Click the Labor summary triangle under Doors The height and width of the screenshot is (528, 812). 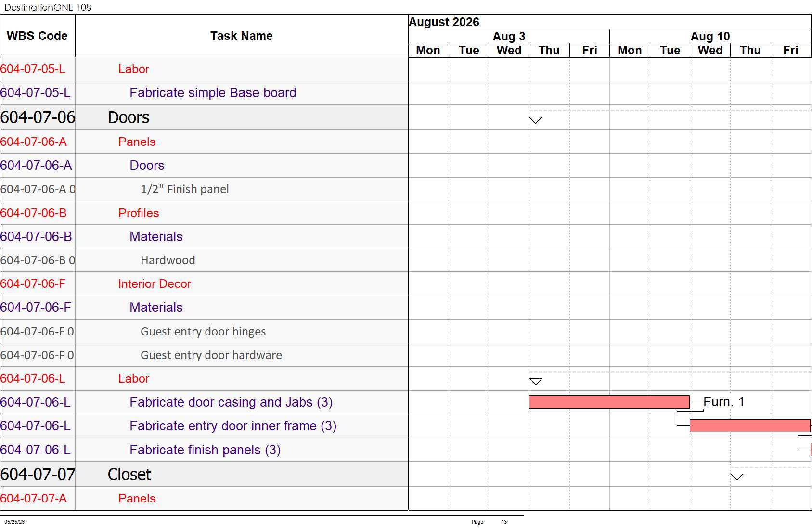[x=535, y=382]
